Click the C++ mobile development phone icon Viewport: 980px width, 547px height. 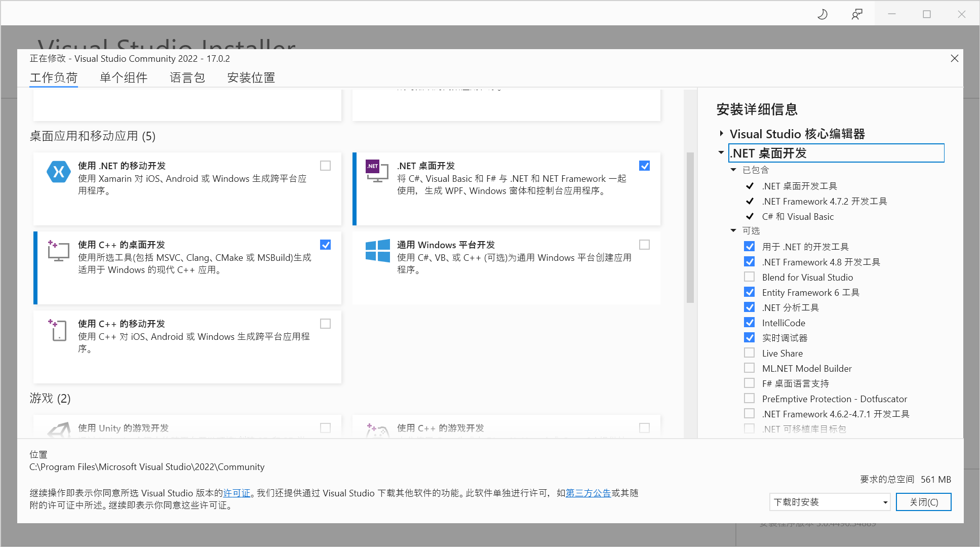click(x=59, y=330)
